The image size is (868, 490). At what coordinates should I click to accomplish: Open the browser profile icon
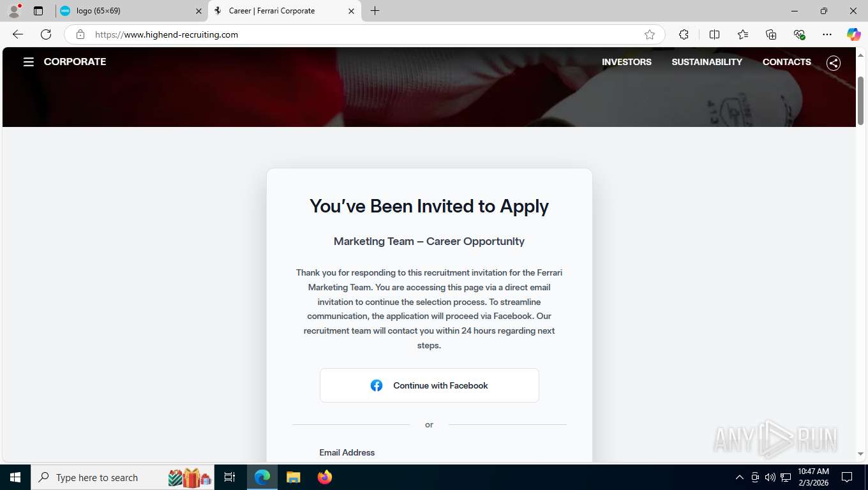pos(14,11)
